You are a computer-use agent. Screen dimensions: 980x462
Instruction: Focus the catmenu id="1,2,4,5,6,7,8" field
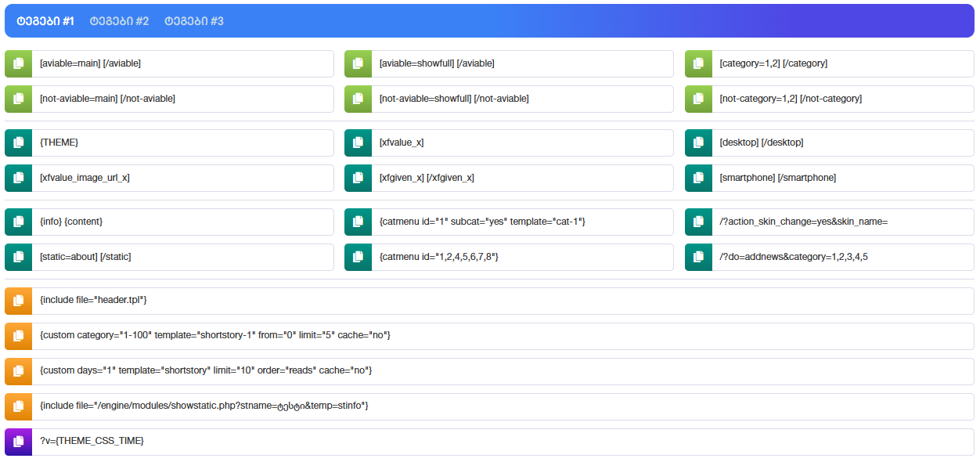(x=522, y=257)
